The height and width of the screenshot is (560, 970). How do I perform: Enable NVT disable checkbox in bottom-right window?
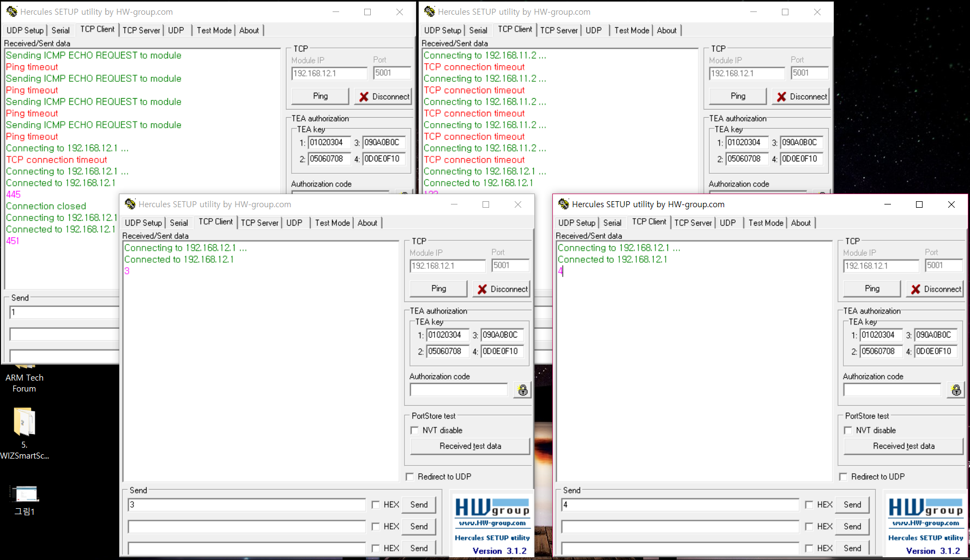tap(848, 430)
